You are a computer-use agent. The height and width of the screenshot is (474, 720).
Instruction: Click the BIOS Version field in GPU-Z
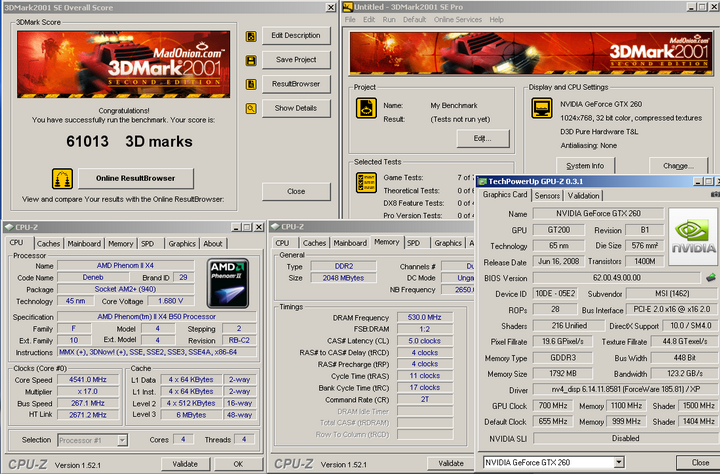(x=616, y=278)
